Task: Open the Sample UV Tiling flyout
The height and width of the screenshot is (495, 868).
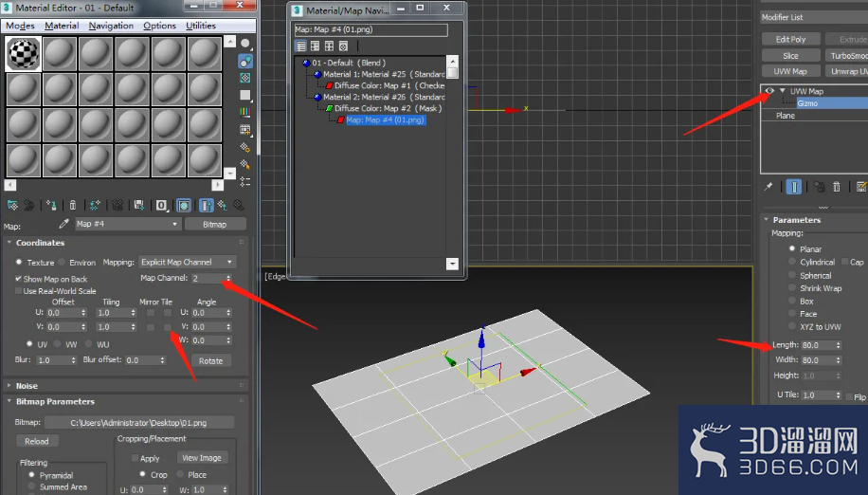Action: pyautogui.click(x=245, y=95)
